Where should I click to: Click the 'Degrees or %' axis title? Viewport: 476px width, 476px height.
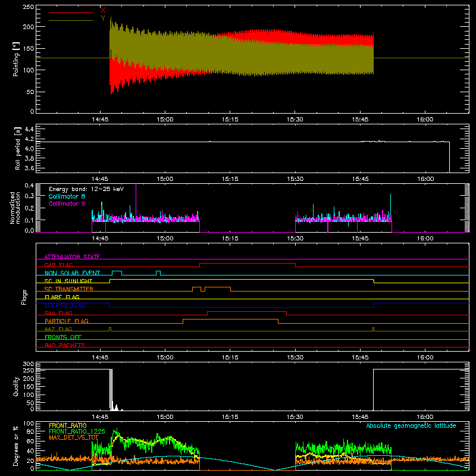(16, 446)
